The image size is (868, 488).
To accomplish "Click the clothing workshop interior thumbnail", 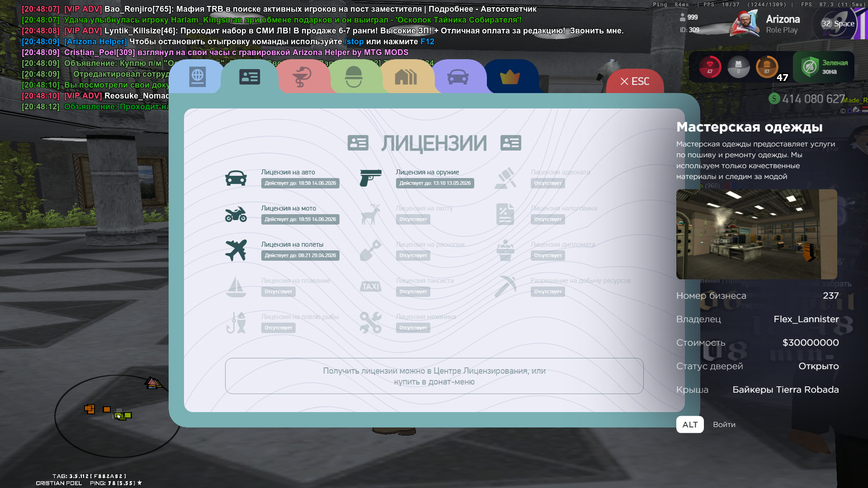I will (x=756, y=234).
